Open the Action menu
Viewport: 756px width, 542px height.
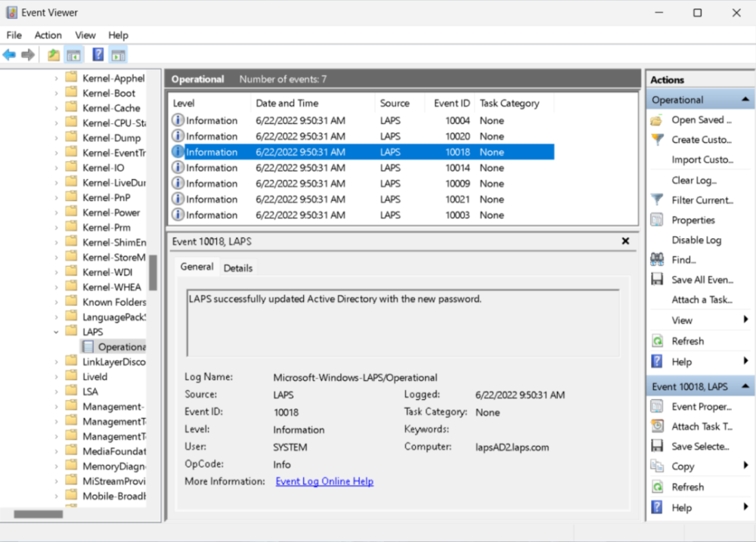pyautogui.click(x=48, y=35)
